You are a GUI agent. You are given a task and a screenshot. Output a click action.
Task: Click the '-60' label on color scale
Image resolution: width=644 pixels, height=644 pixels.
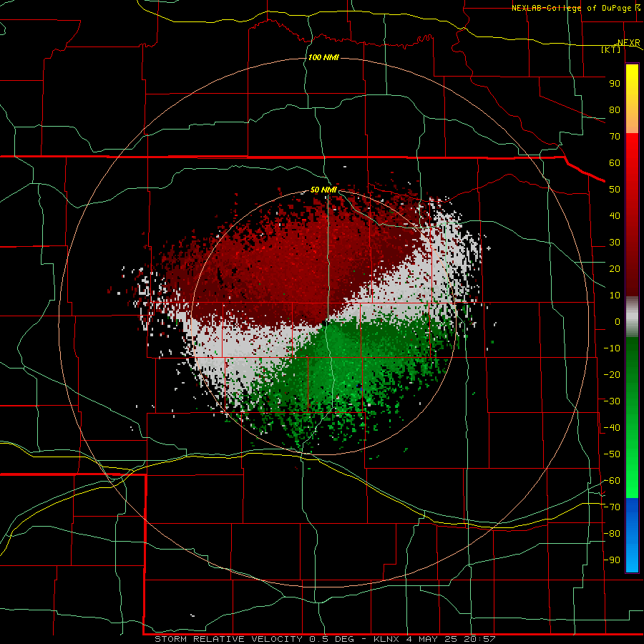point(612,481)
